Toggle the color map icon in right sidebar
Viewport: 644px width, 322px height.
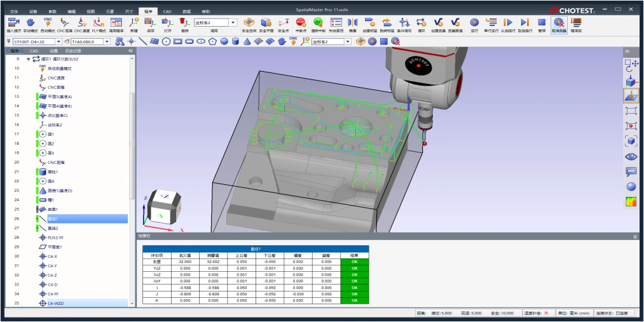[631, 202]
